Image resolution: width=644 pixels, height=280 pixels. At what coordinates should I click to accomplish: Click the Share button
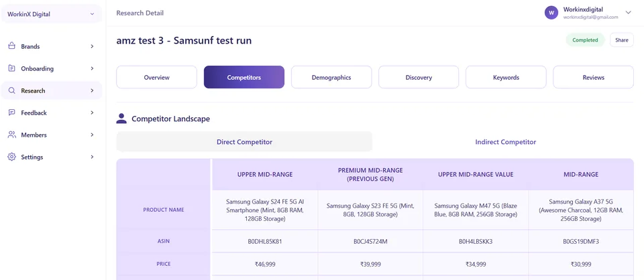tap(622, 40)
